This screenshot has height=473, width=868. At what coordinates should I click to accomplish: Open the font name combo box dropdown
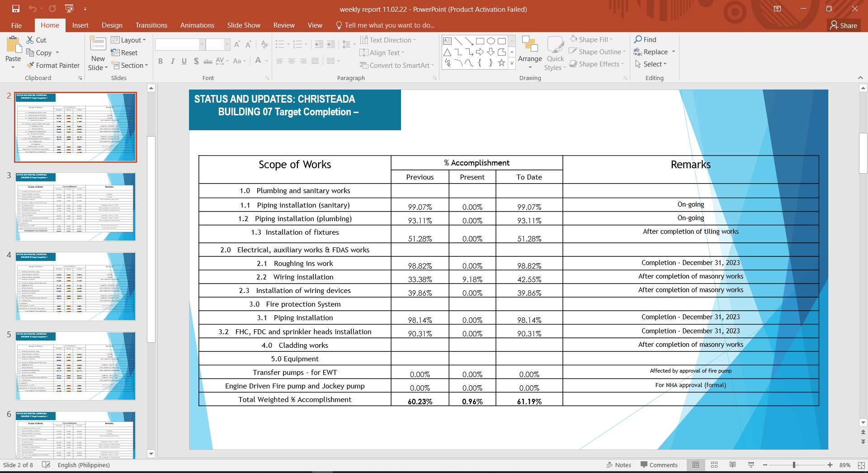coord(202,44)
